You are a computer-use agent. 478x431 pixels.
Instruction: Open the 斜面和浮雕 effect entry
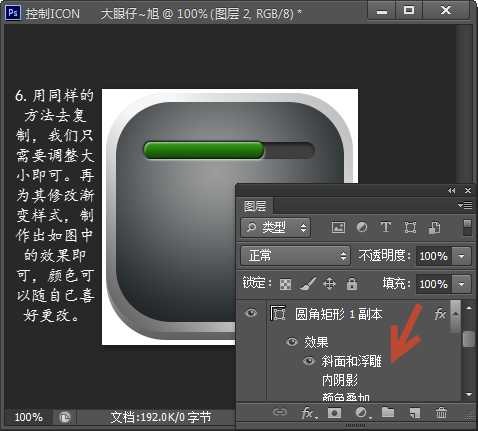351,361
